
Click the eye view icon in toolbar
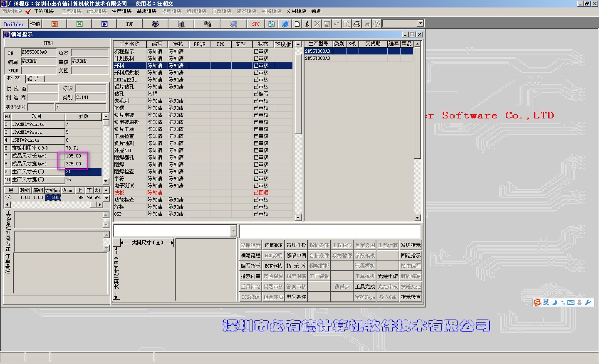point(155,24)
